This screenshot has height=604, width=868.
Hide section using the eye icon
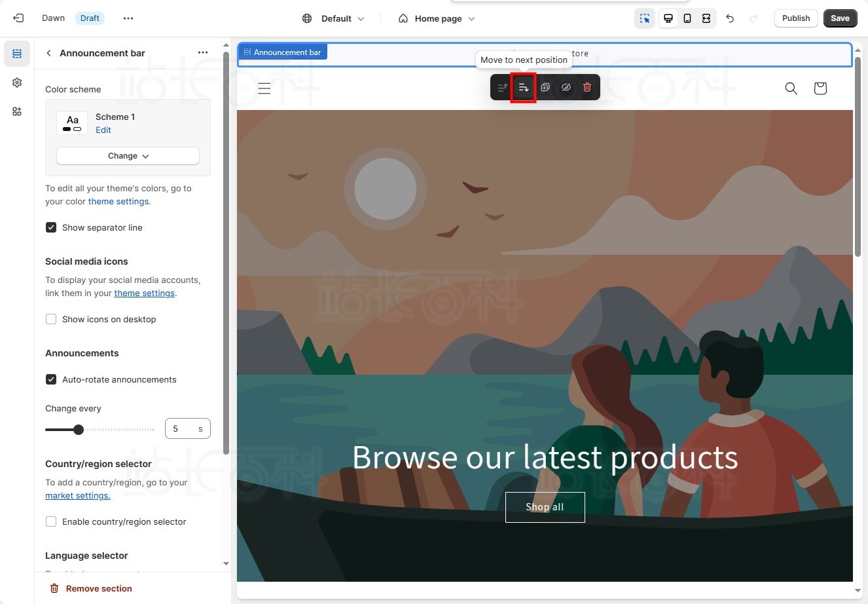[x=566, y=87]
